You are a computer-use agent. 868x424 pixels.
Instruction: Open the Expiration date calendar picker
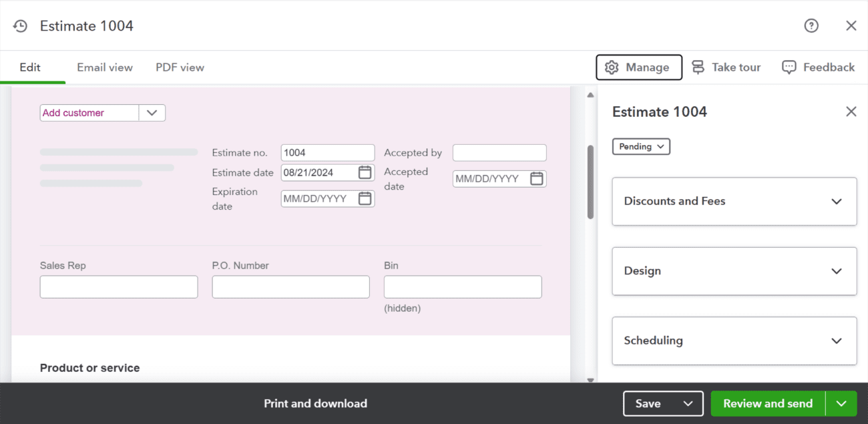pos(365,198)
